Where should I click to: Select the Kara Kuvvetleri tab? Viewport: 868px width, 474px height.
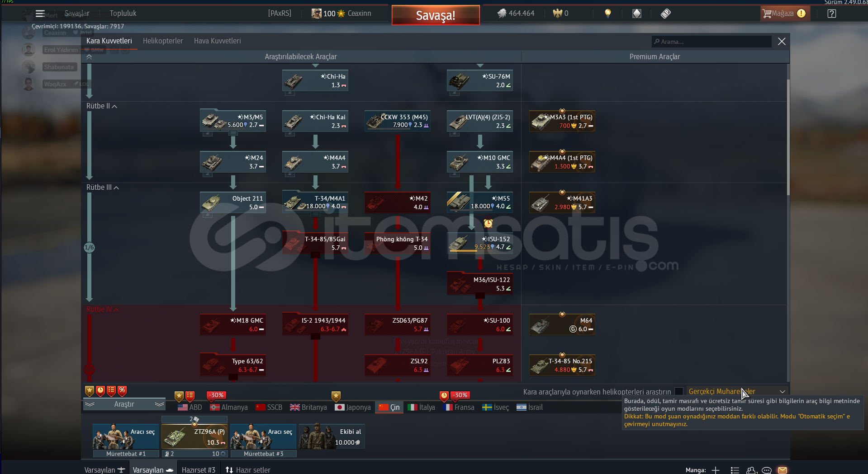pos(109,41)
